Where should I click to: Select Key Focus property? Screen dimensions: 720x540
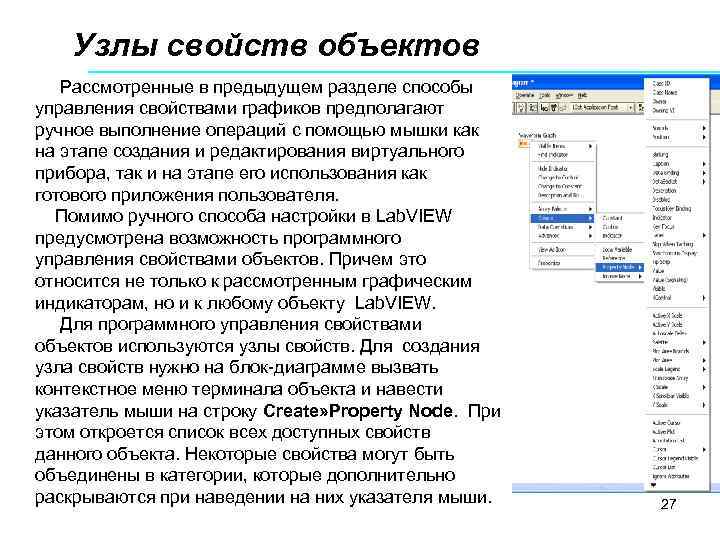pyautogui.click(x=663, y=226)
